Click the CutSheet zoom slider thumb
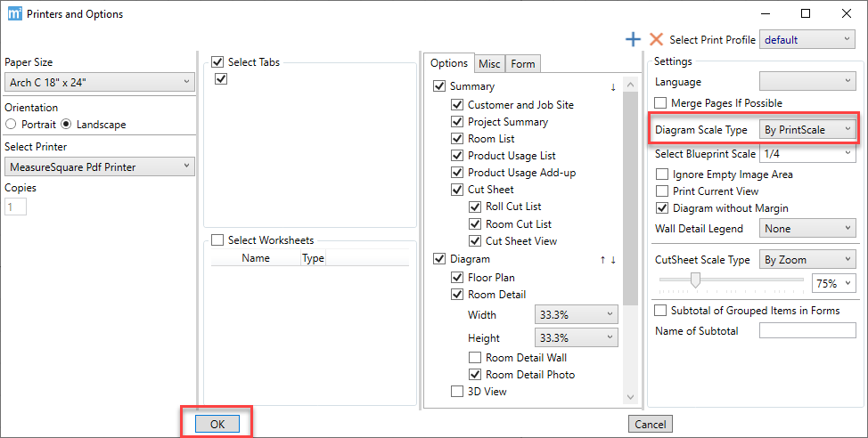Image resolution: width=868 pixels, height=438 pixels. click(695, 280)
